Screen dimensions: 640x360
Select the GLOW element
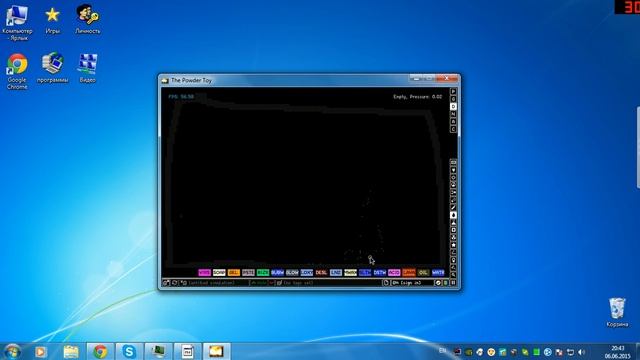click(292, 272)
